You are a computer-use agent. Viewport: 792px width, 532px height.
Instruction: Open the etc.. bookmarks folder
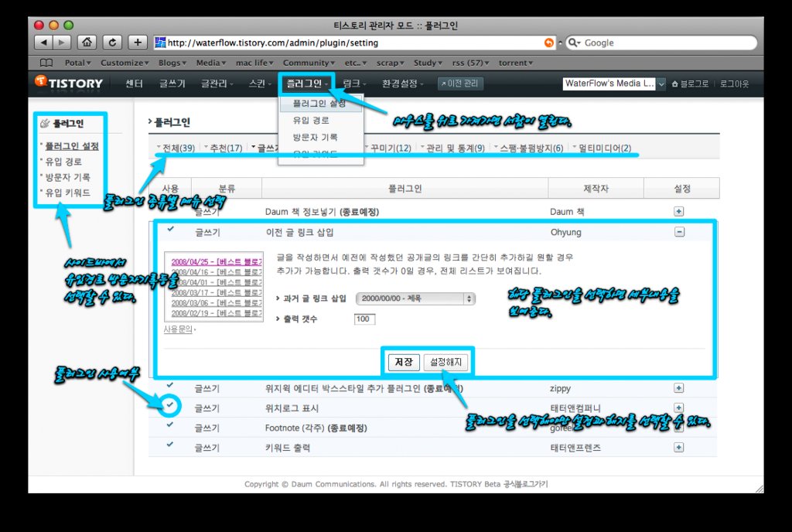(x=356, y=63)
